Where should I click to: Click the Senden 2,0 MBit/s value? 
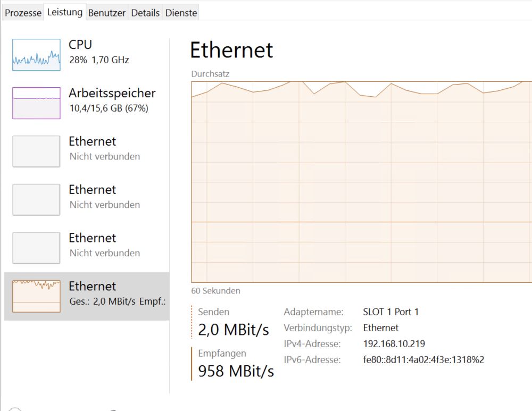(x=233, y=330)
